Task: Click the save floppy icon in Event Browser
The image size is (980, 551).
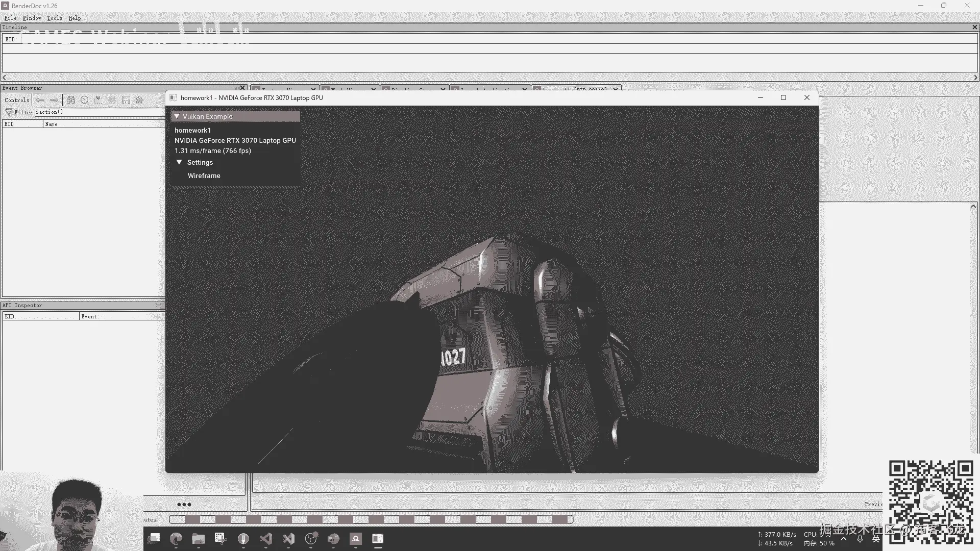Action: pyautogui.click(x=126, y=100)
